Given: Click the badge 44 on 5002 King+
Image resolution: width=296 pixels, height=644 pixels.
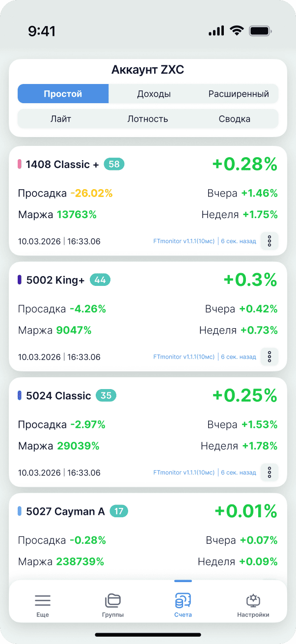Looking at the screenshot, I should click(100, 280).
